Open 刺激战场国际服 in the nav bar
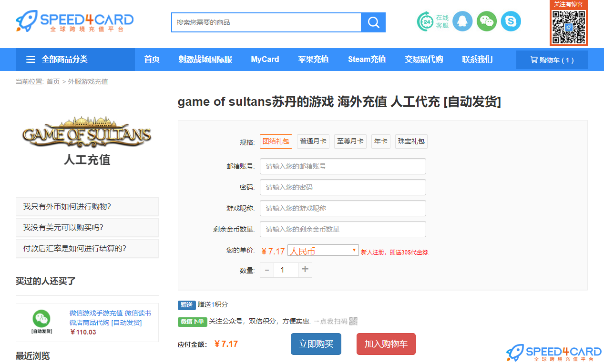The height and width of the screenshot is (364, 604). coord(205,60)
